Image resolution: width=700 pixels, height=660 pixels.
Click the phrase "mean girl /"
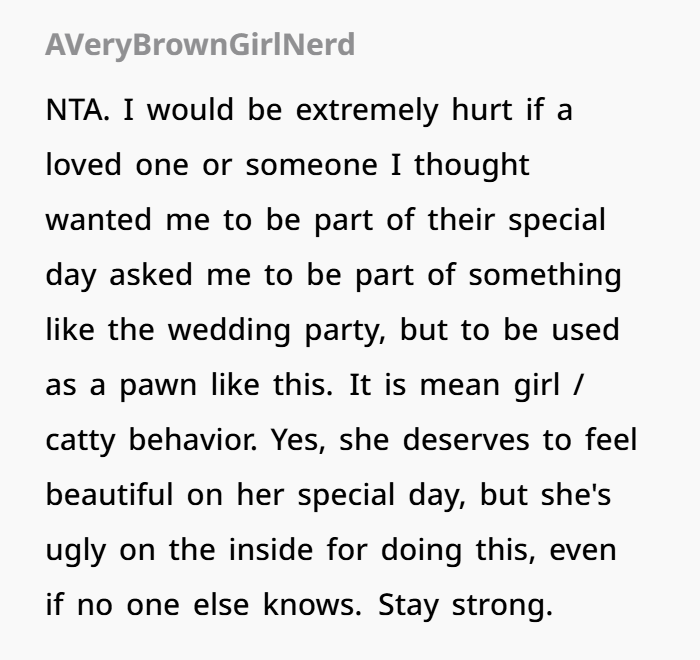[x=502, y=385]
